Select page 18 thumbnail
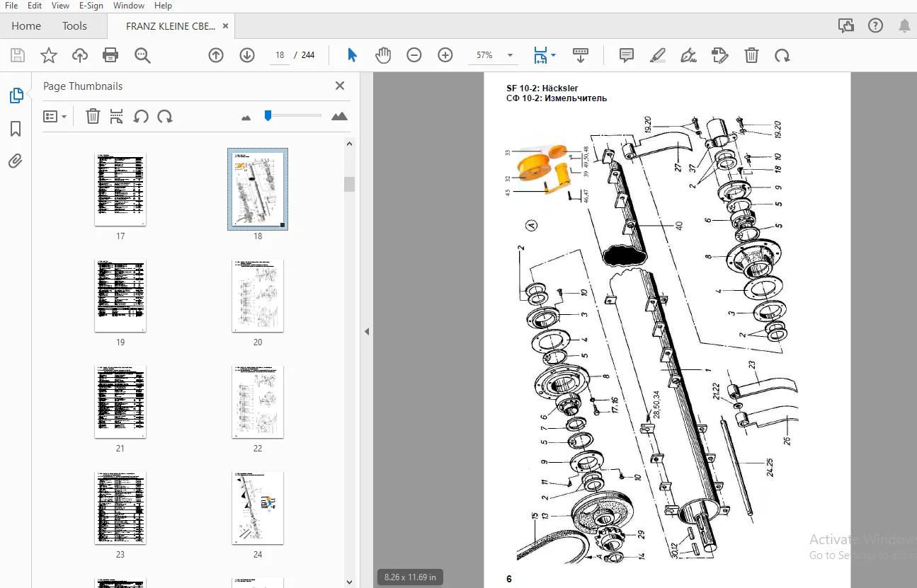 [258, 189]
